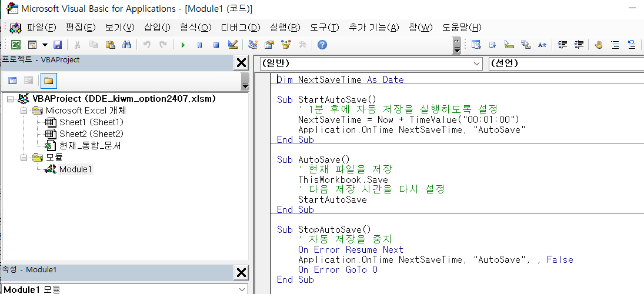Select Sheet1 (Sheet1) in project tree
The image size is (644, 294).
click(x=91, y=122)
